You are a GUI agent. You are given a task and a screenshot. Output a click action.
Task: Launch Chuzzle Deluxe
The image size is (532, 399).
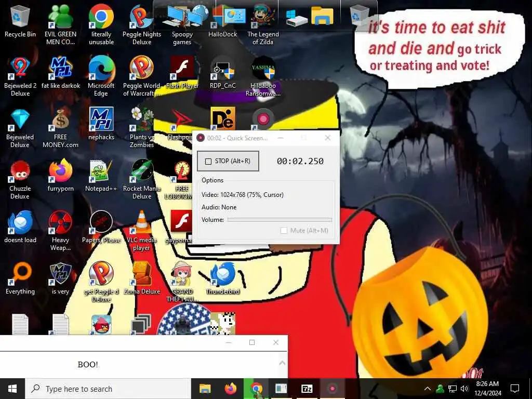coord(20,179)
